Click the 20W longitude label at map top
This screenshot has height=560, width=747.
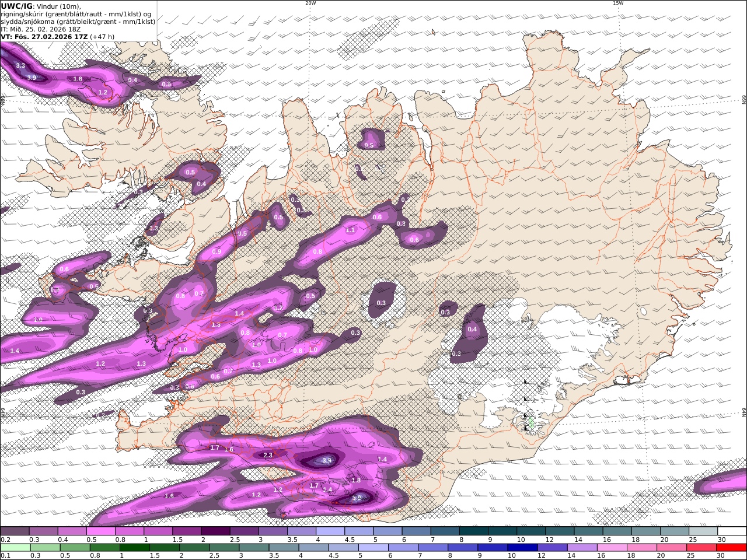(x=310, y=3)
